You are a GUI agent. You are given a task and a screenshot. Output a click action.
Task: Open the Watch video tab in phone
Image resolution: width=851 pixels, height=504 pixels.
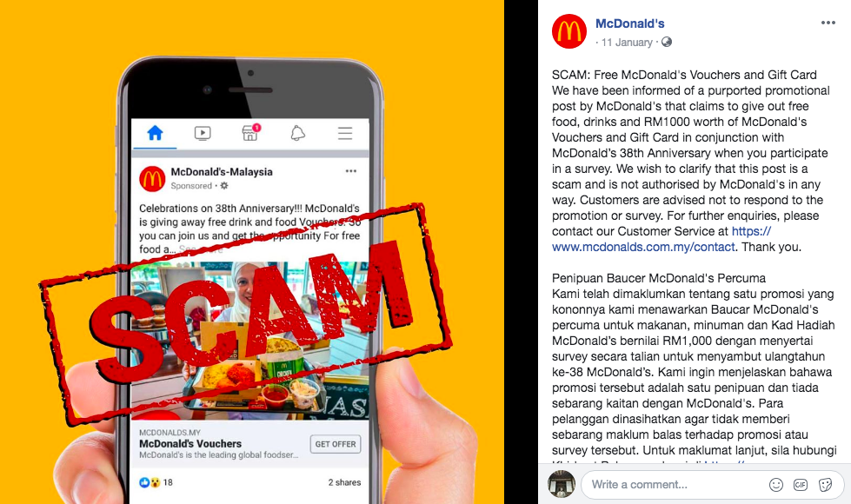pos(203,133)
